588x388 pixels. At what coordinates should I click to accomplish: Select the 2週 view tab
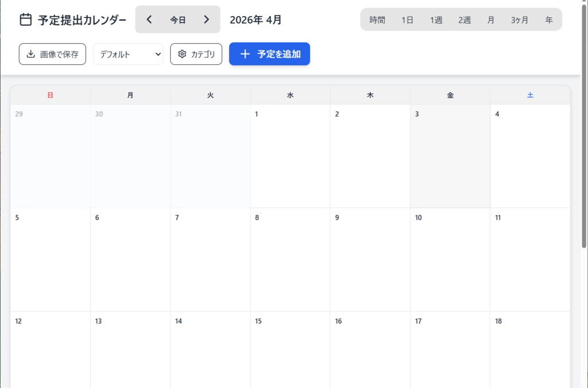tap(465, 20)
